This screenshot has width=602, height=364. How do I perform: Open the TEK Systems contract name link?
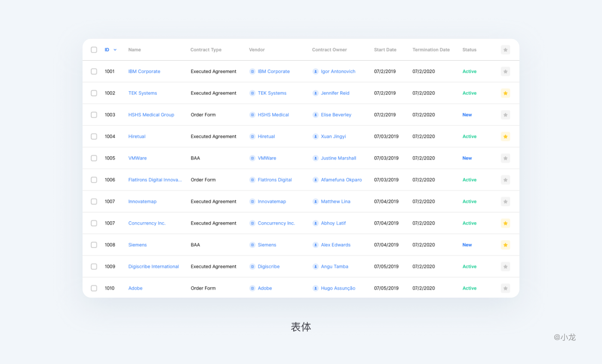click(x=143, y=93)
